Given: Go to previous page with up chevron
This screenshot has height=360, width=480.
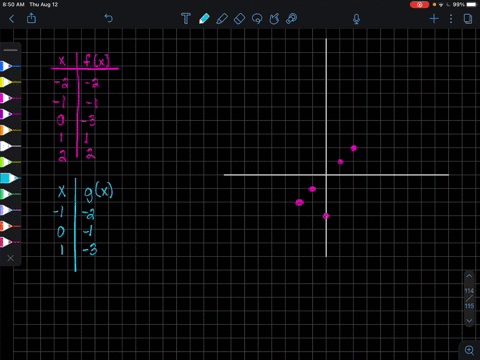Looking at the screenshot, I should point(469,276).
